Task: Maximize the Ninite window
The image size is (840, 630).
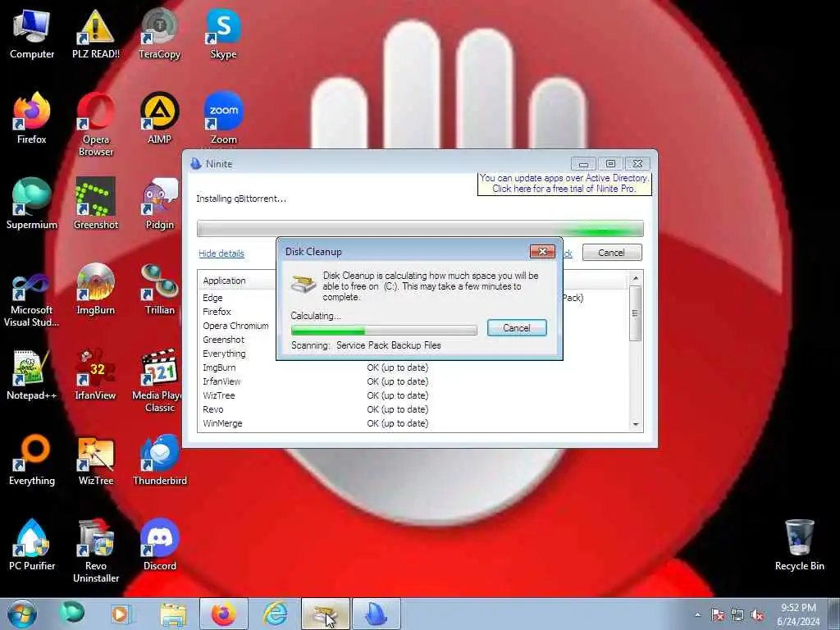Action: click(x=610, y=163)
